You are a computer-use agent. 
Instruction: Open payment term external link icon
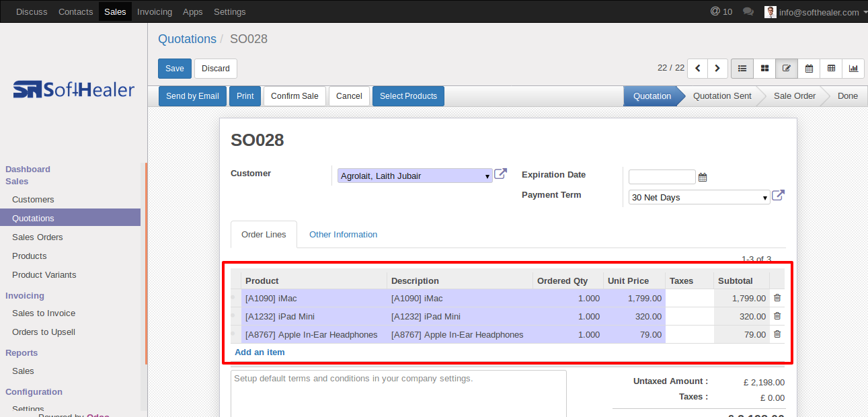point(778,196)
